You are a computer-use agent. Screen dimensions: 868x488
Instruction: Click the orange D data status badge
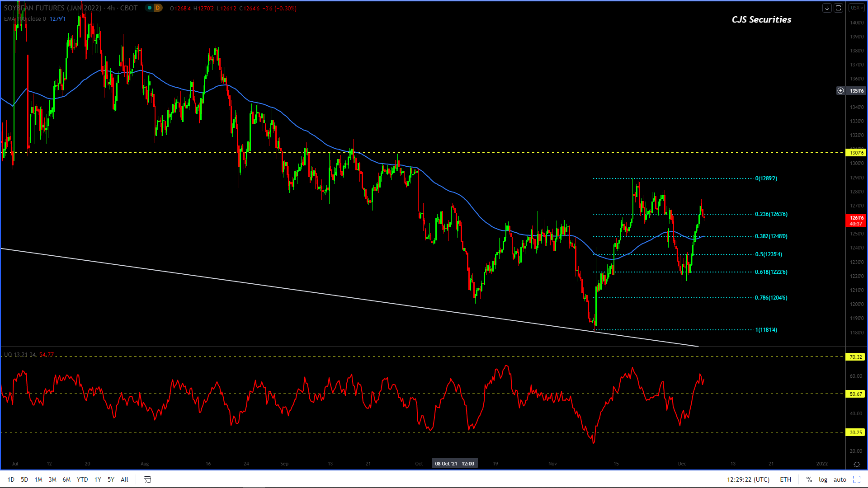point(157,8)
